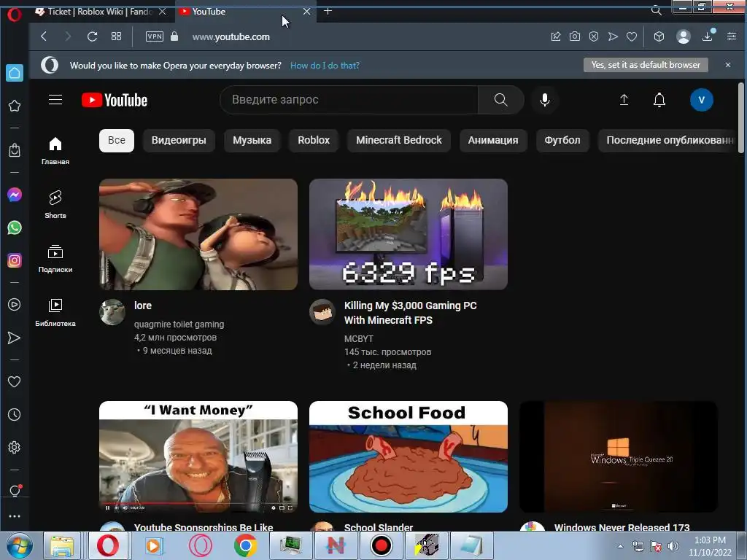
Task: Add page to bookmarks heart in toolbar
Action: (632, 36)
